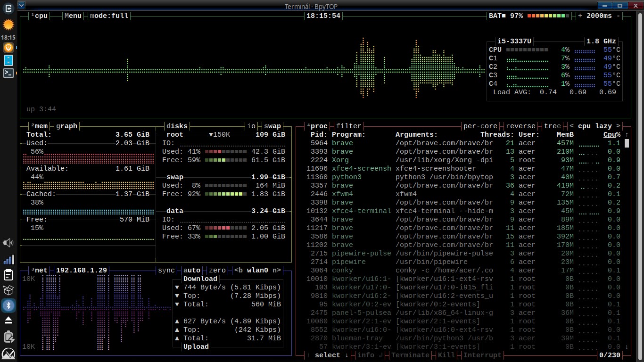Screen dimensions: 644x362
Task: Focus the terminal icon in the panel
Action: click(8, 73)
